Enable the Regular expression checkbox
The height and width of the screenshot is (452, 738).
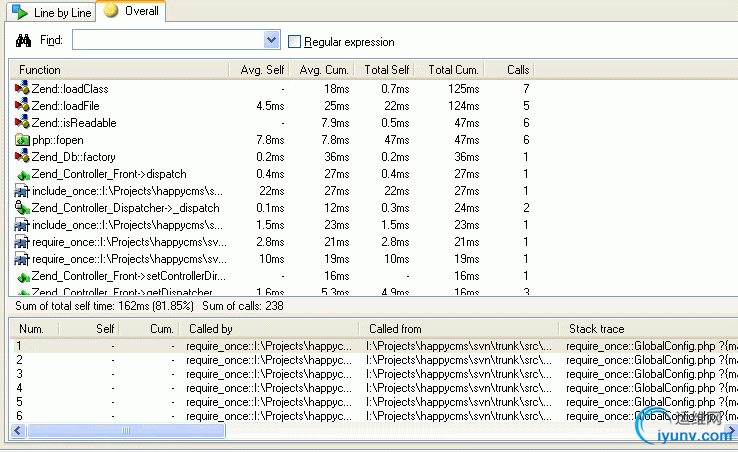click(294, 42)
